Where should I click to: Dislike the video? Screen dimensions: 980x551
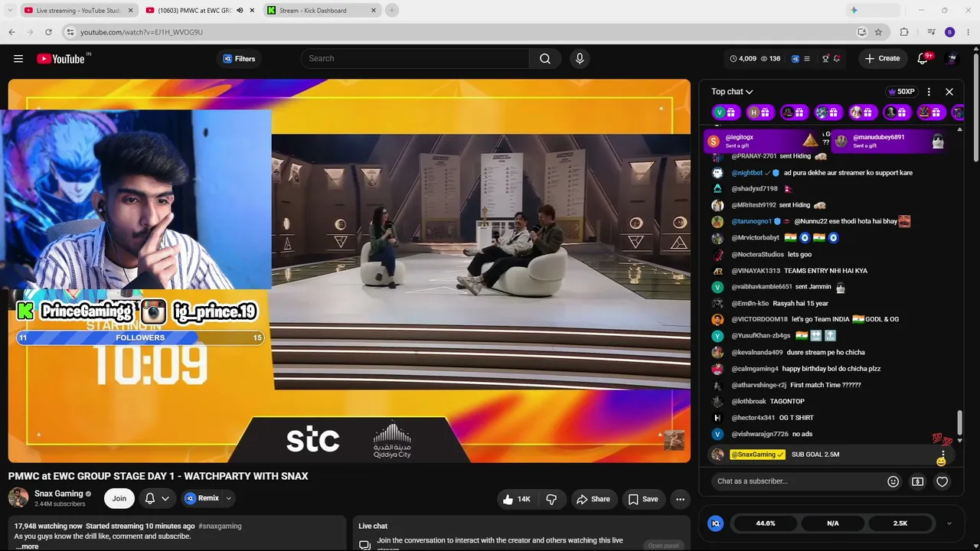click(x=551, y=499)
